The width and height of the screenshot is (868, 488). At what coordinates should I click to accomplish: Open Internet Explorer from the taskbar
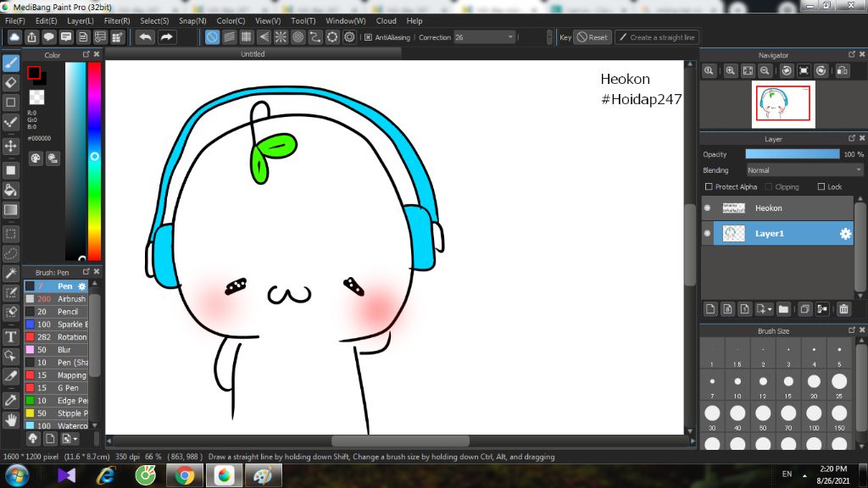click(x=106, y=475)
